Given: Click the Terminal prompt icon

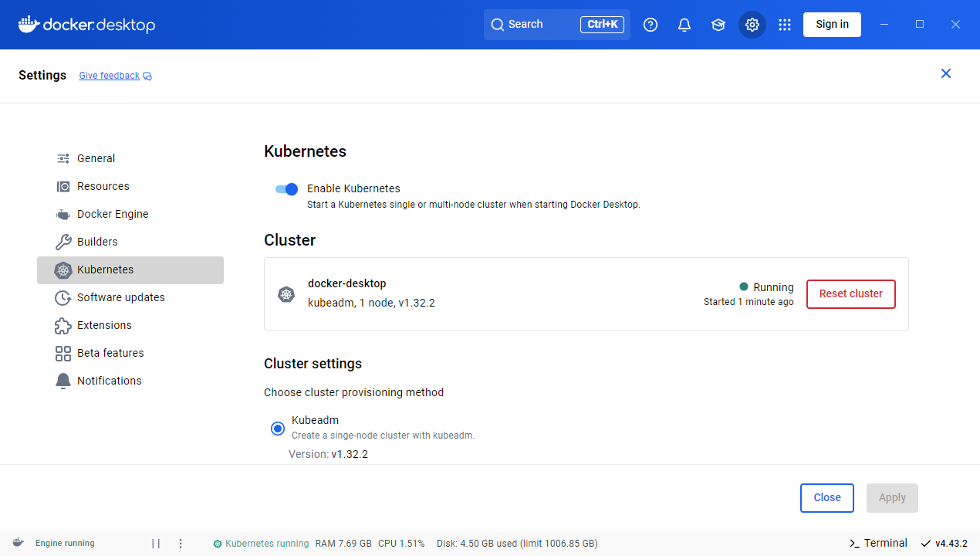Looking at the screenshot, I should coord(854,544).
